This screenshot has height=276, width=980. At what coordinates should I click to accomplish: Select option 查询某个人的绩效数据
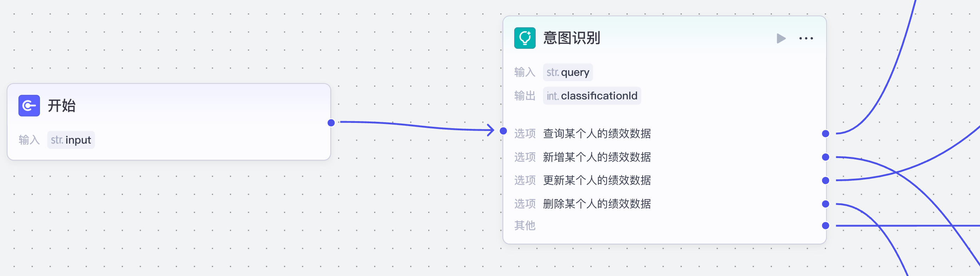point(596,134)
